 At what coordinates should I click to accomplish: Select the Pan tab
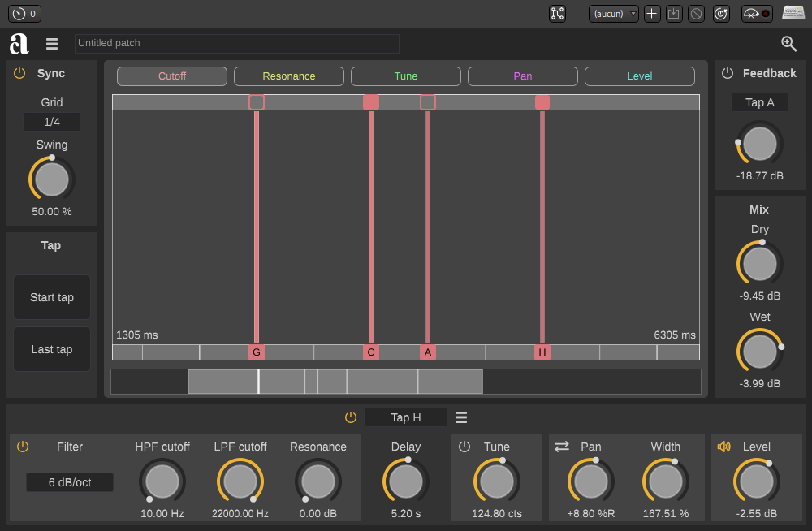[x=523, y=76]
